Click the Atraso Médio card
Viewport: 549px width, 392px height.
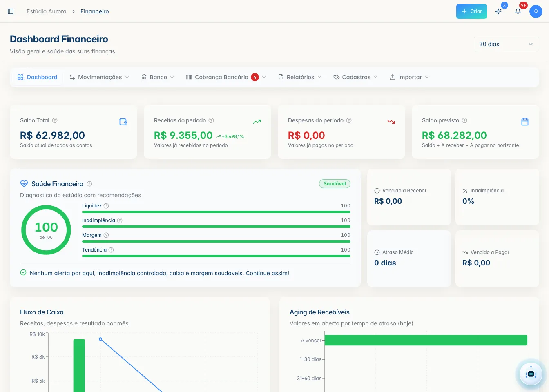tap(409, 258)
